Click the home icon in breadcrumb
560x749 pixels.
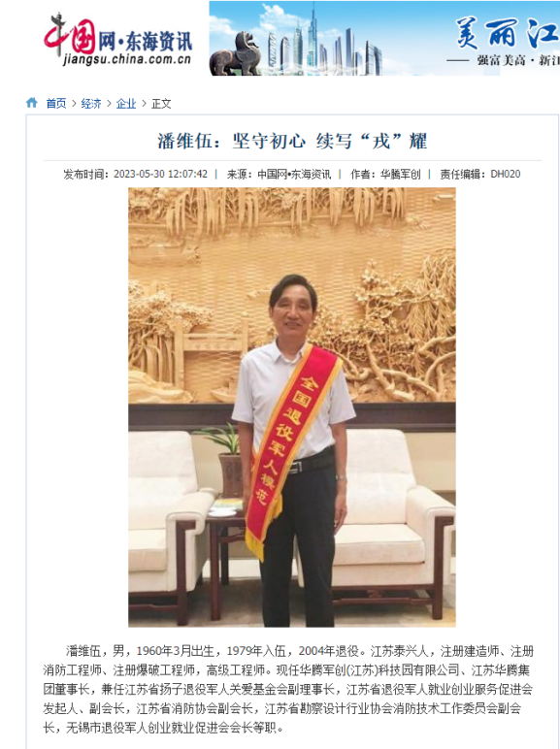[31, 103]
